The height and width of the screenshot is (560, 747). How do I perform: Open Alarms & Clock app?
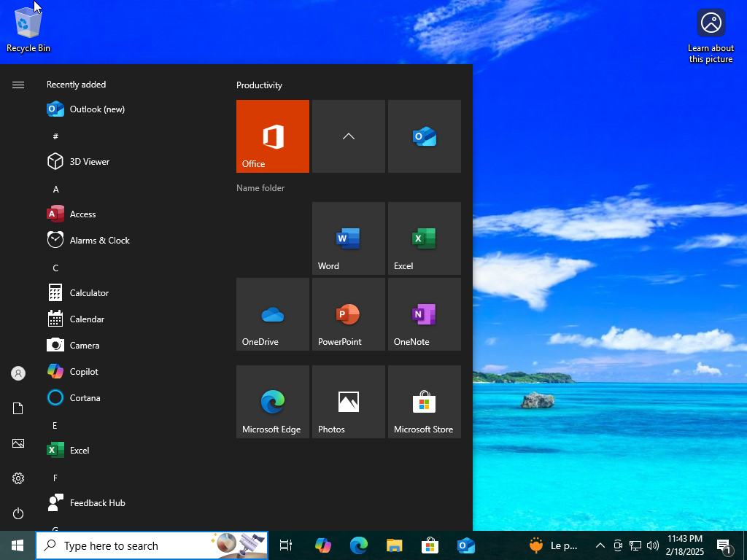(128, 241)
